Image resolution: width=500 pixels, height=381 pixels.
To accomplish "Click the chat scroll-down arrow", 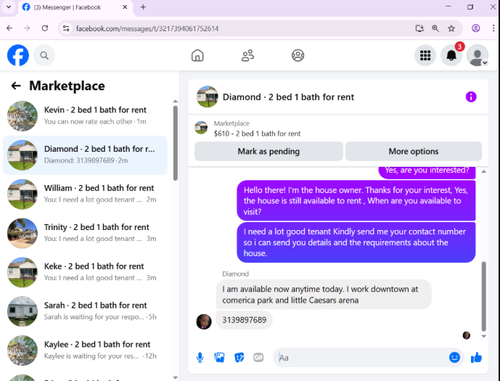I will [x=483, y=336].
